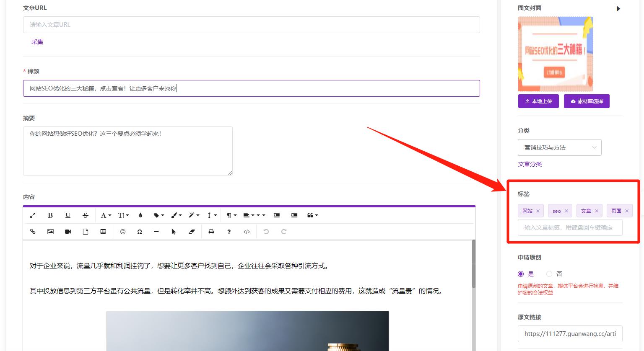644x351 pixels.
Task: Click into the 标题 title field
Action: click(x=251, y=88)
